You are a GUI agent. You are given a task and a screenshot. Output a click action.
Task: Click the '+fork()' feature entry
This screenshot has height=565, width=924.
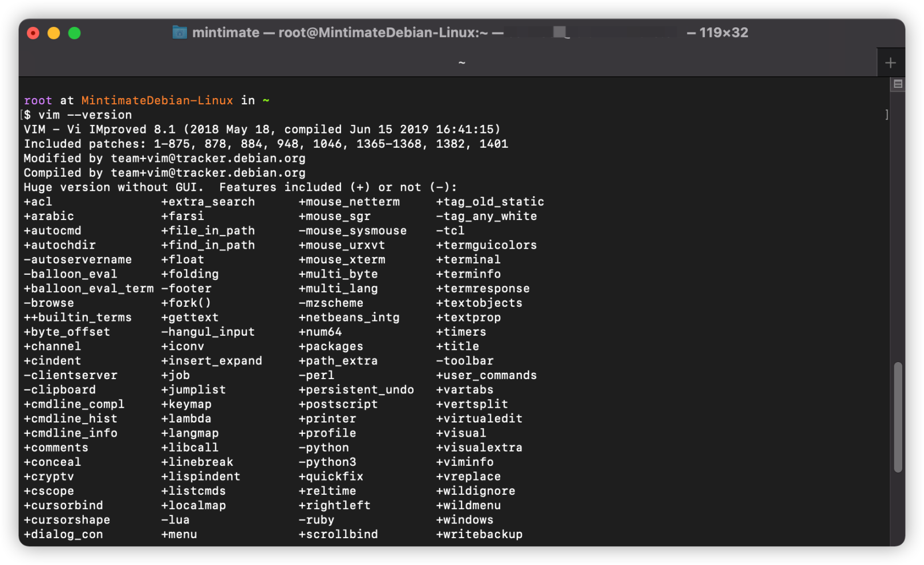coord(187,303)
